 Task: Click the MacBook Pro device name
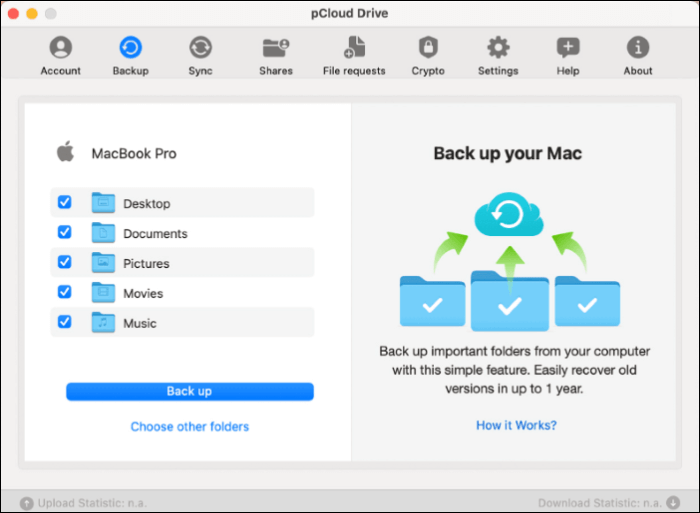[134, 154]
